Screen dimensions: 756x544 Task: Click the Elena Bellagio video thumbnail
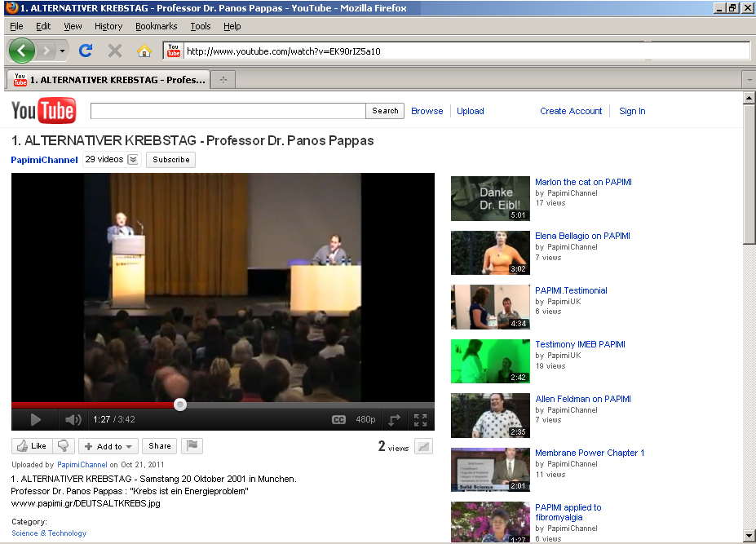tap(490, 253)
